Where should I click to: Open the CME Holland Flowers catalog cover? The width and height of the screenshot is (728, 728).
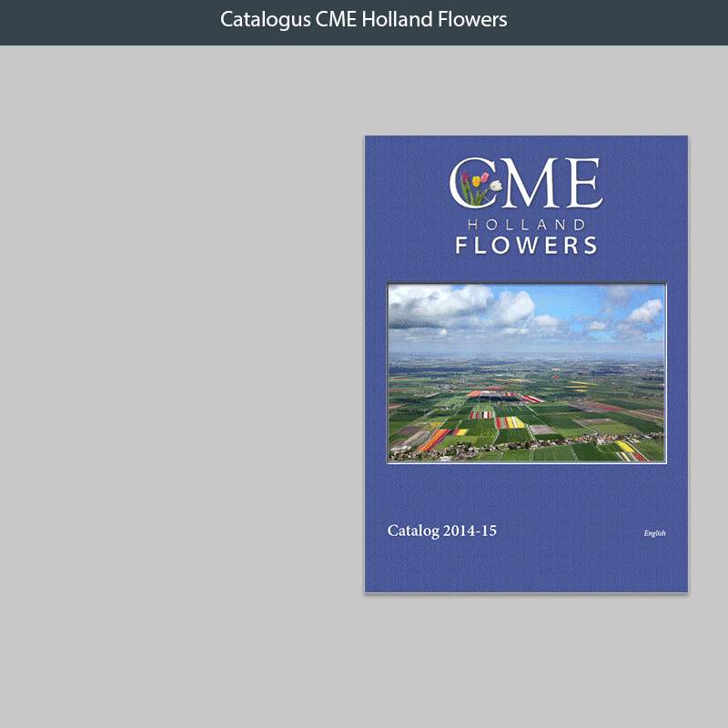tap(526, 364)
